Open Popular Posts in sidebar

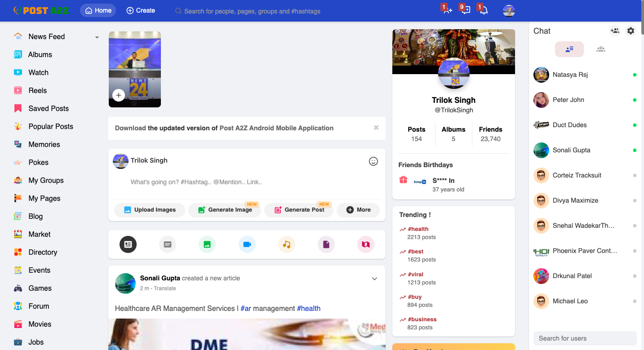pyautogui.click(x=51, y=126)
